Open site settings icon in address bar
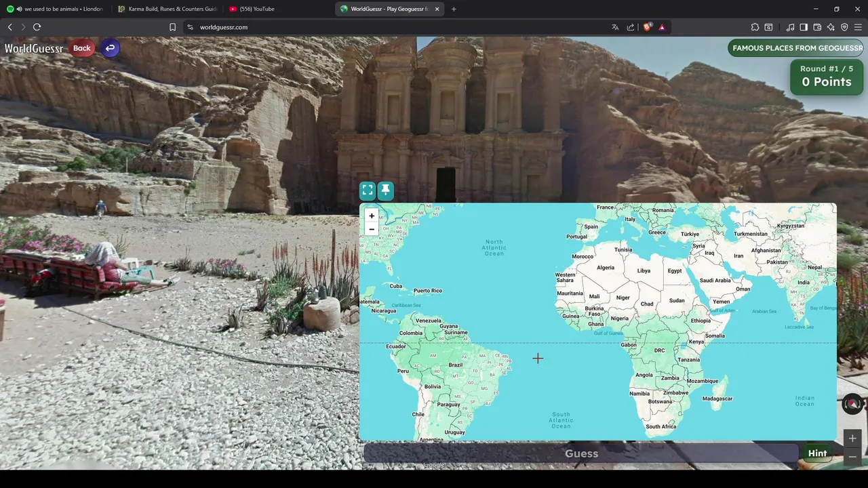 point(190,27)
